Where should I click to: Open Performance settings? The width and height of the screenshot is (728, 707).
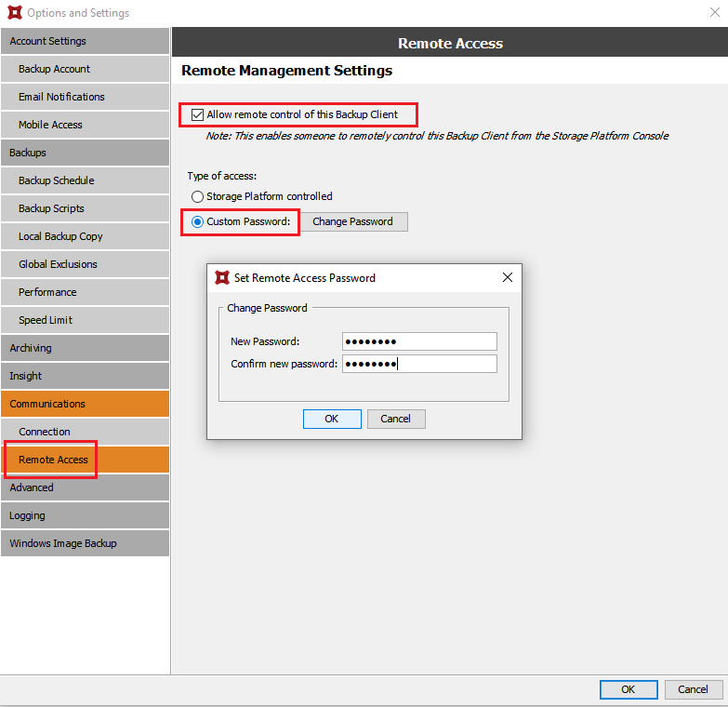coord(85,292)
